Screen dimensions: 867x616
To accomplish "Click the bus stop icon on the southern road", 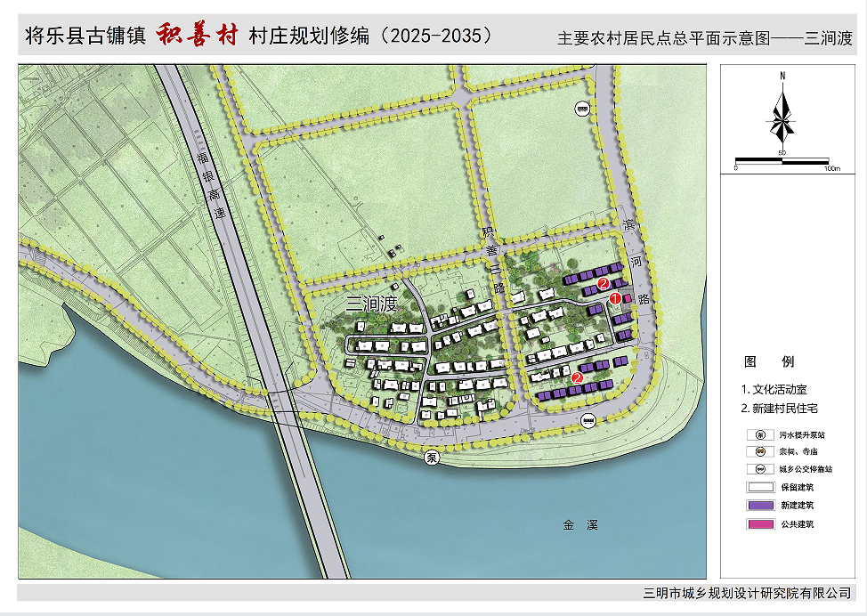I will pyautogui.click(x=587, y=419).
